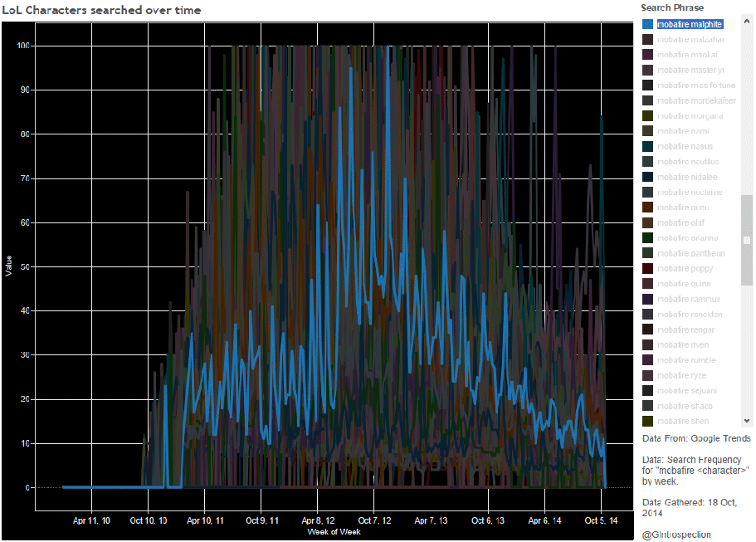Click the 'Oct 7, 12' axis label
Screen dimensions: 756x542
[372, 520]
